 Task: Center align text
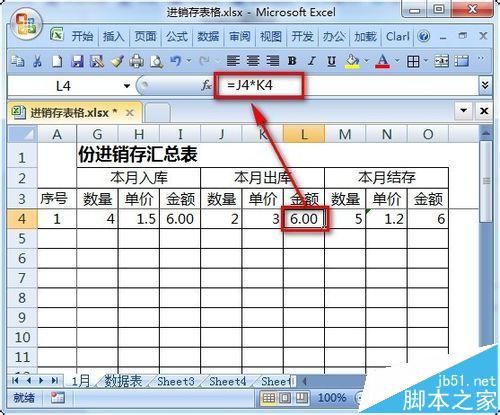[x=253, y=61]
